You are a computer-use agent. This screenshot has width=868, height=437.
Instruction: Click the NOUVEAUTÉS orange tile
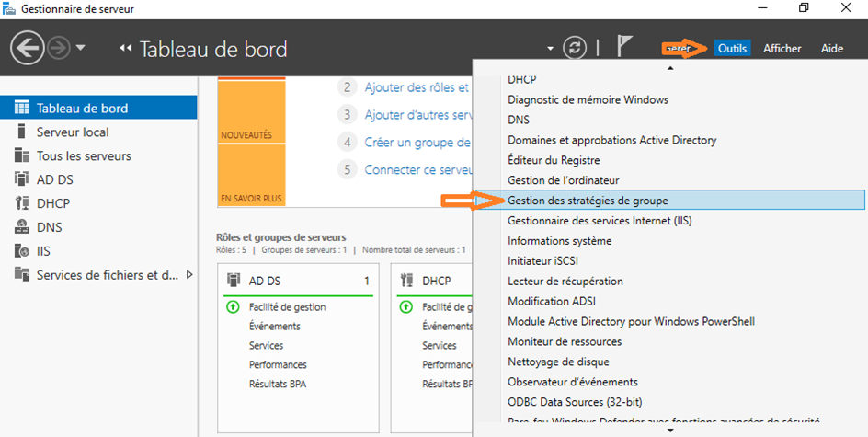point(252,111)
